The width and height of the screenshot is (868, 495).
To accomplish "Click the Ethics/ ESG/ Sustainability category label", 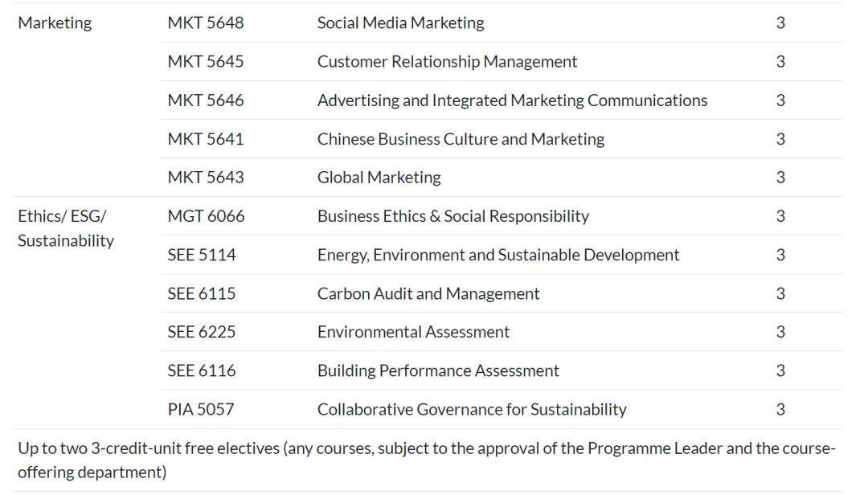I will pyautogui.click(x=66, y=228).
